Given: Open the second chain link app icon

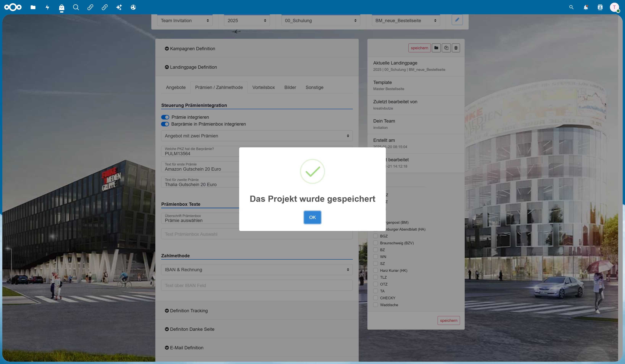Looking at the screenshot, I should pyautogui.click(x=105, y=7).
